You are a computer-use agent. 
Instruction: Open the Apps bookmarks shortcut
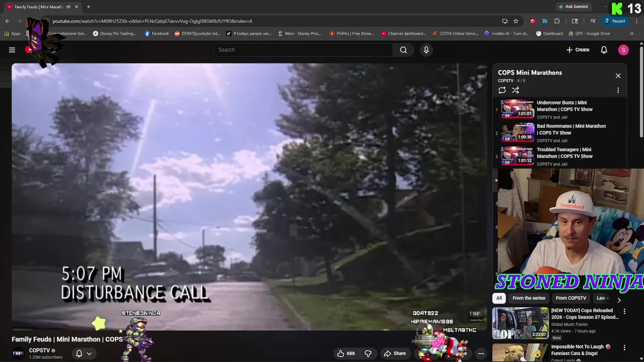pyautogui.click(x=13, y=34)
